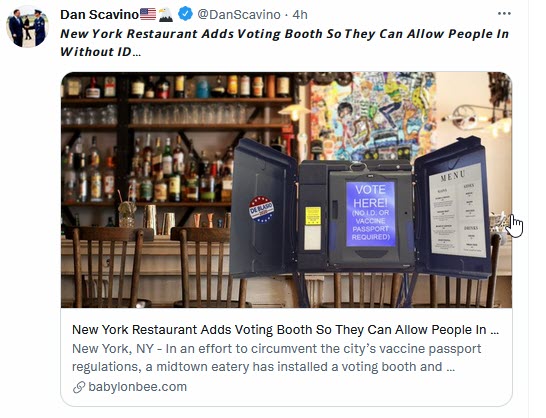Open Dan Scavino's profile picture
The height and width of the screenshot is (418, 546).
coord(27,26)
